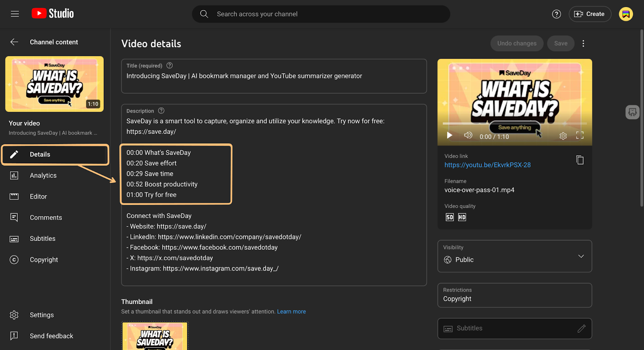Click the HD quality badge
The width and height of the screenshot is (644, 350).
coord(462,217)
